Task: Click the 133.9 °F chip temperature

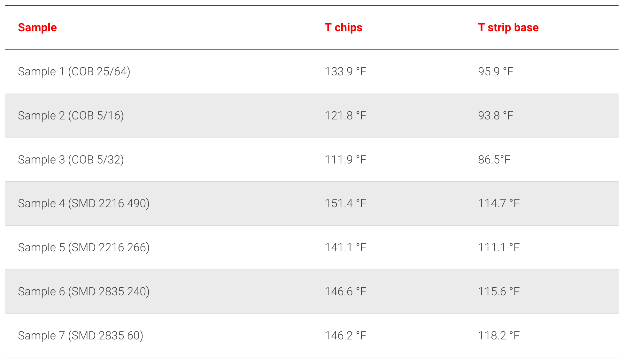Action: [345, 72]
